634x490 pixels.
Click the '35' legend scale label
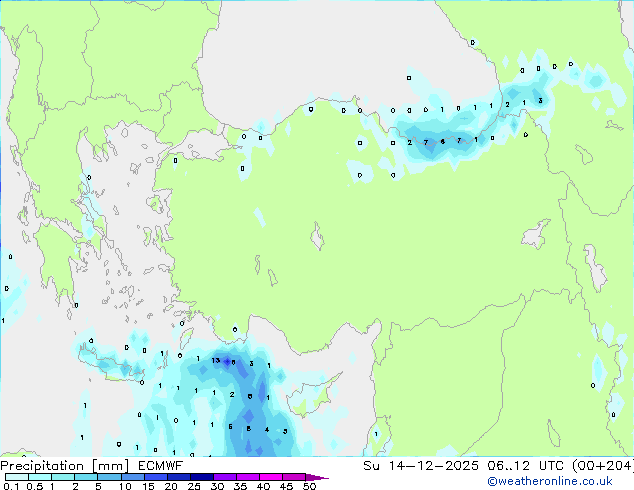[240, 486]
